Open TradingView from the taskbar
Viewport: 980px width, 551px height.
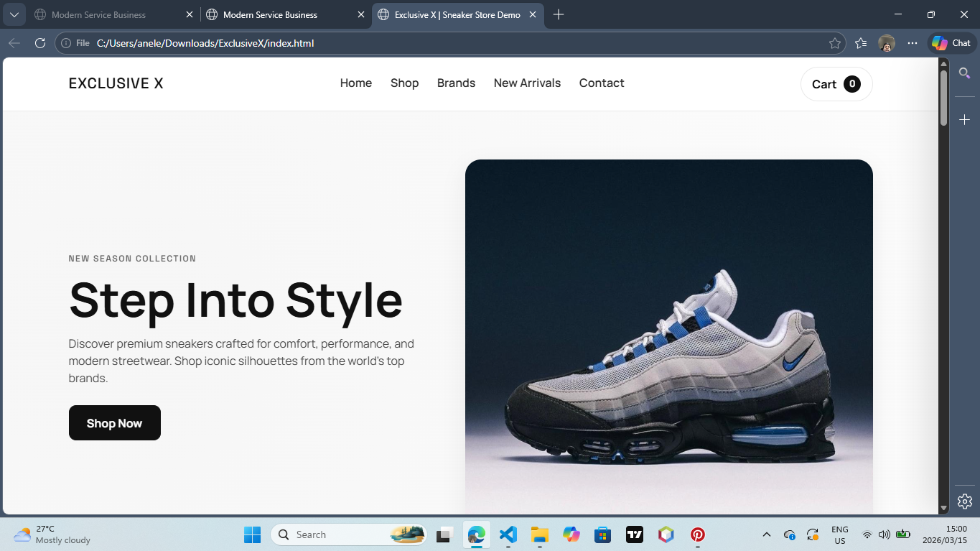coord(635,534)
